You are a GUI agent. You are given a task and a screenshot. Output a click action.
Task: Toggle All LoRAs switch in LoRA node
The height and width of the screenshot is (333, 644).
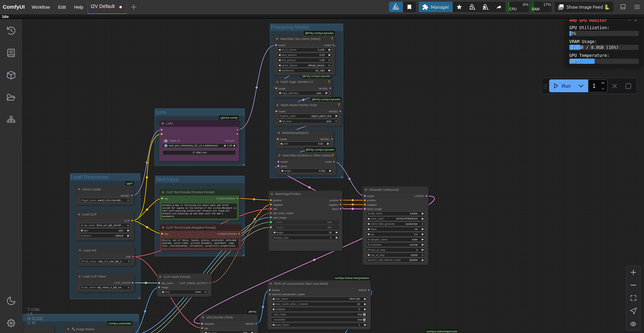[x=165, y=141]
